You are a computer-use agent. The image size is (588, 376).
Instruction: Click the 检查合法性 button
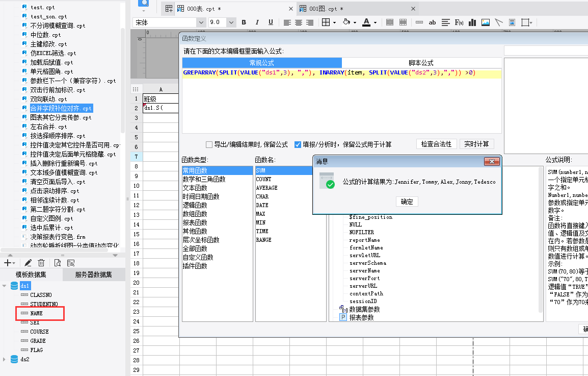point(437,144)
